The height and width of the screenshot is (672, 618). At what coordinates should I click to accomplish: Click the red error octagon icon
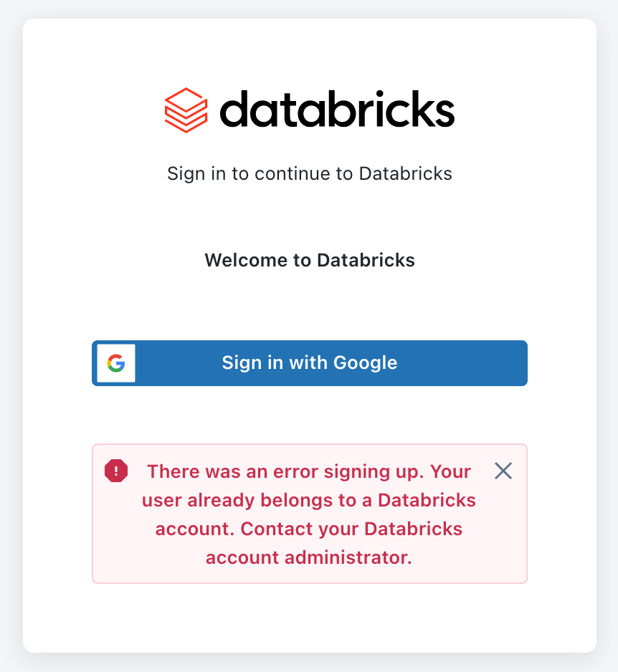point(116,471)
